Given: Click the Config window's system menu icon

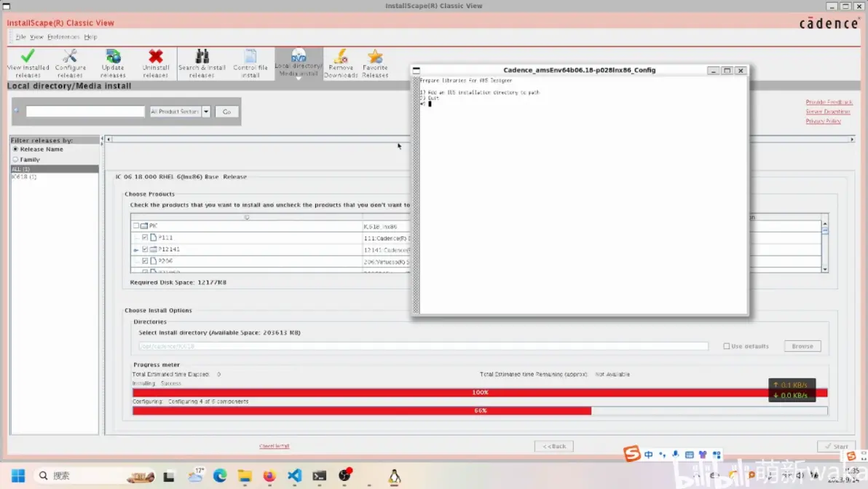Looking at the screenshot, I should pyautogui.click(x=417, y=71).
